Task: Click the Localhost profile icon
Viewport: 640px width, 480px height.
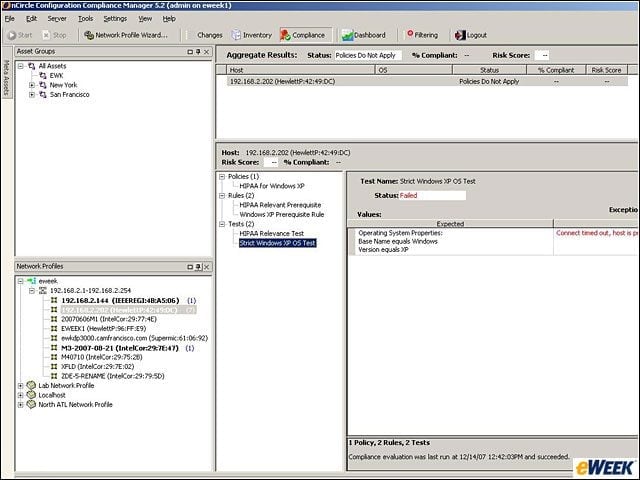Action: [31, 395]
